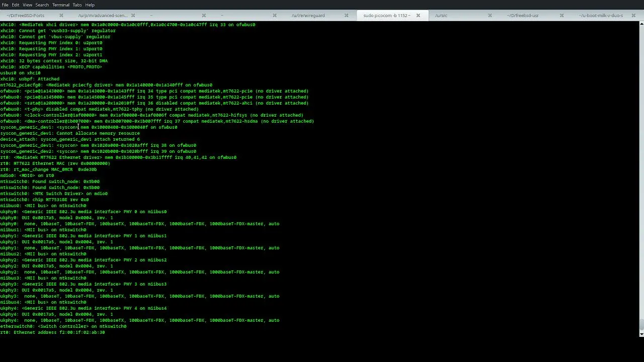Switch to the ~/D/FreeBSD-Ports tab

pos(26,16)
